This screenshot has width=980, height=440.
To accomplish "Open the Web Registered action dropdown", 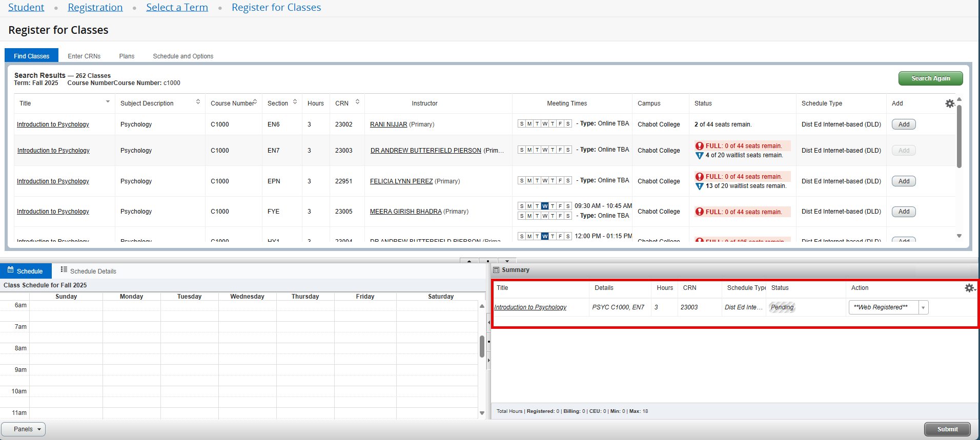I will 923,307.
